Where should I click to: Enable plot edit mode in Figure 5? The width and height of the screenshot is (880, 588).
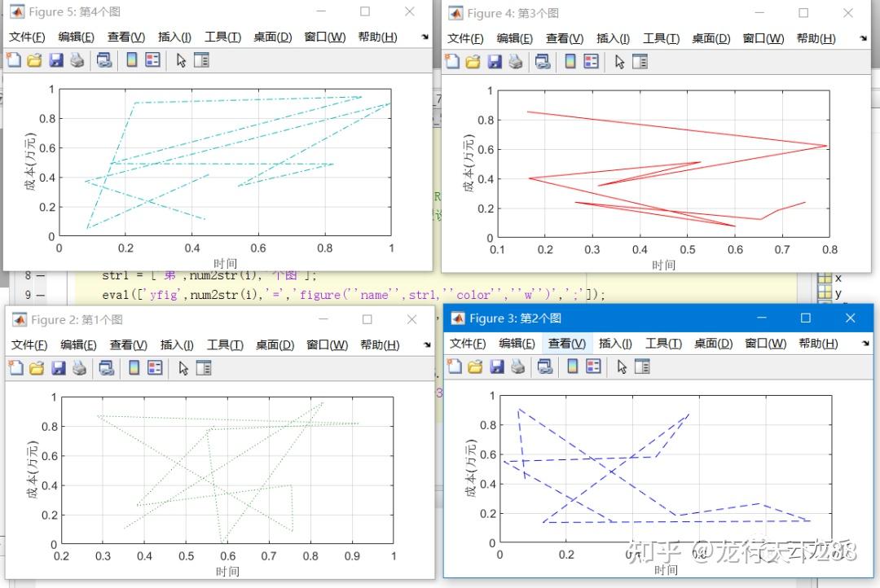[x=181, y=61]
